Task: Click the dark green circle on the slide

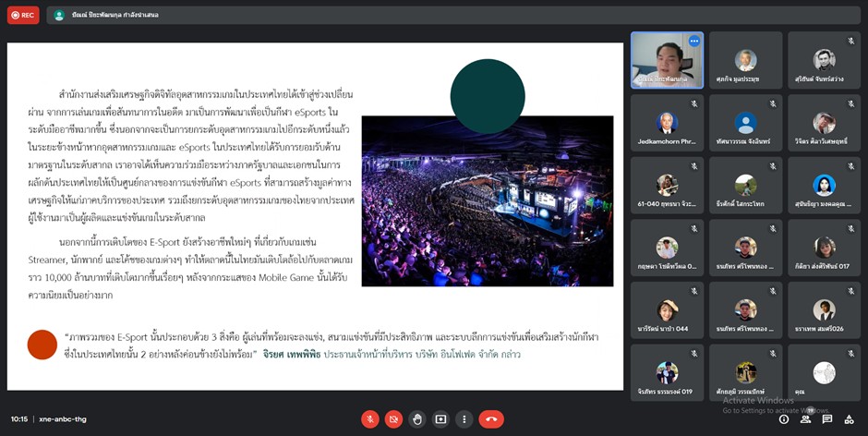Action: (x=488, y=95)
